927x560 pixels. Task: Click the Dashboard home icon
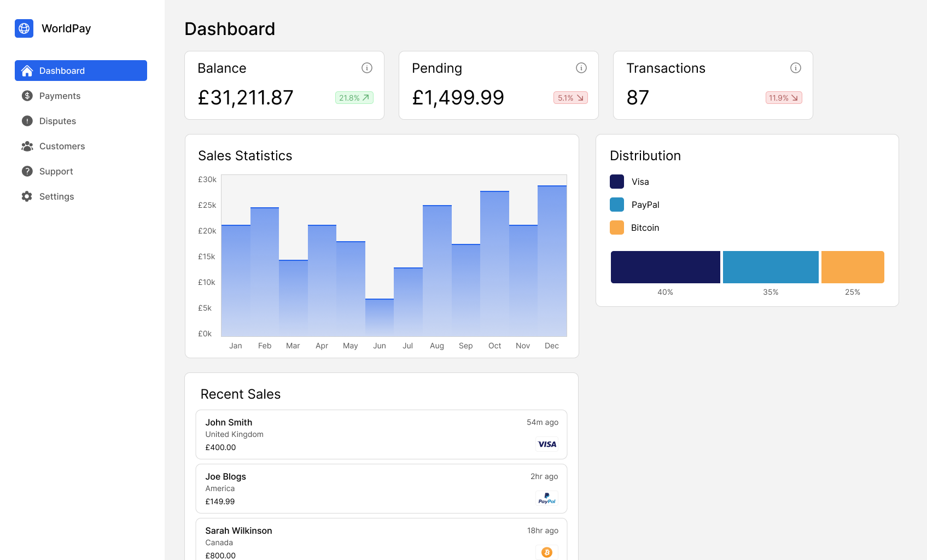tap(27, 71)
